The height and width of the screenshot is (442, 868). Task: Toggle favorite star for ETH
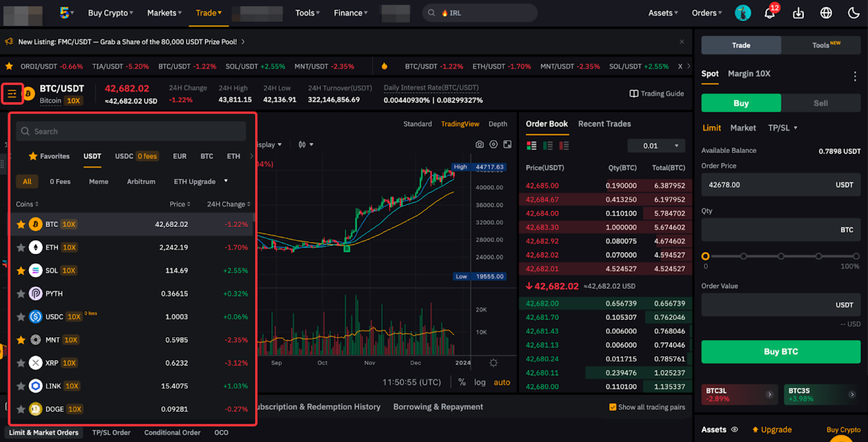pyautogui.click(x=21, y=248)
